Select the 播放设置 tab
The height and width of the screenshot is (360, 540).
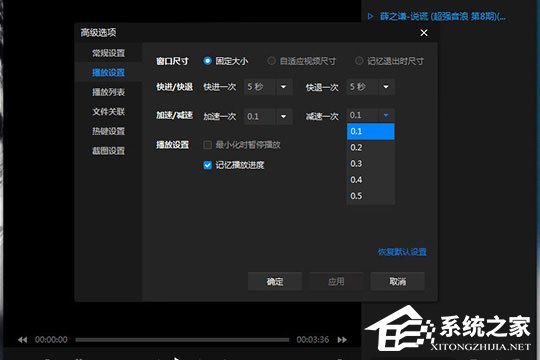(x=108, y=72)
